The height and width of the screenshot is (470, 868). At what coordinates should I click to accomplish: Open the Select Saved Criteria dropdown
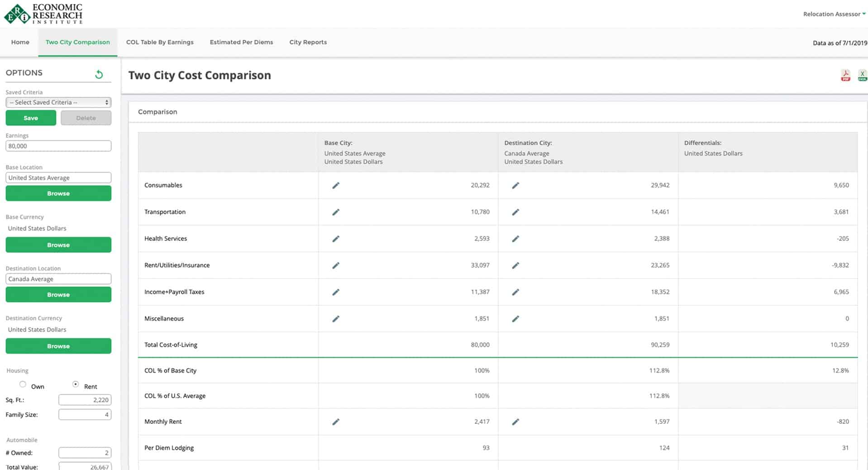click(x=58, y=102)
